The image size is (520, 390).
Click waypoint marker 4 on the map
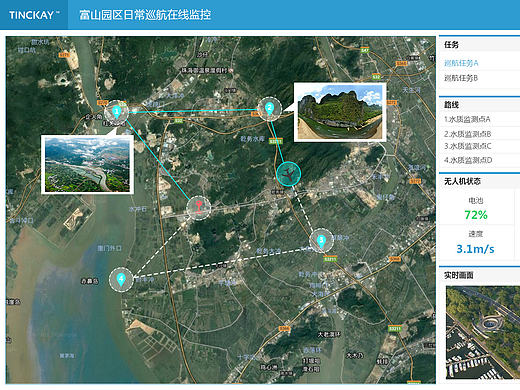[x=121, y=280]
